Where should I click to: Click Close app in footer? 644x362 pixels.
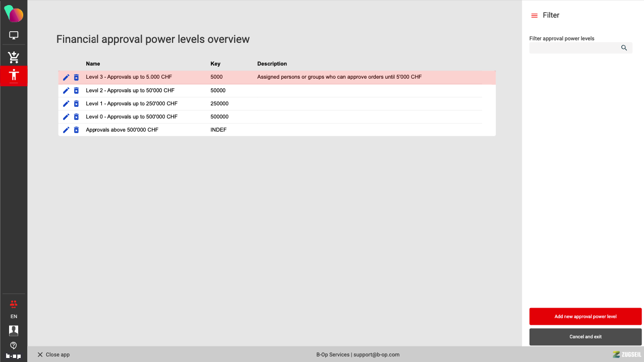[x=53, y=354]
